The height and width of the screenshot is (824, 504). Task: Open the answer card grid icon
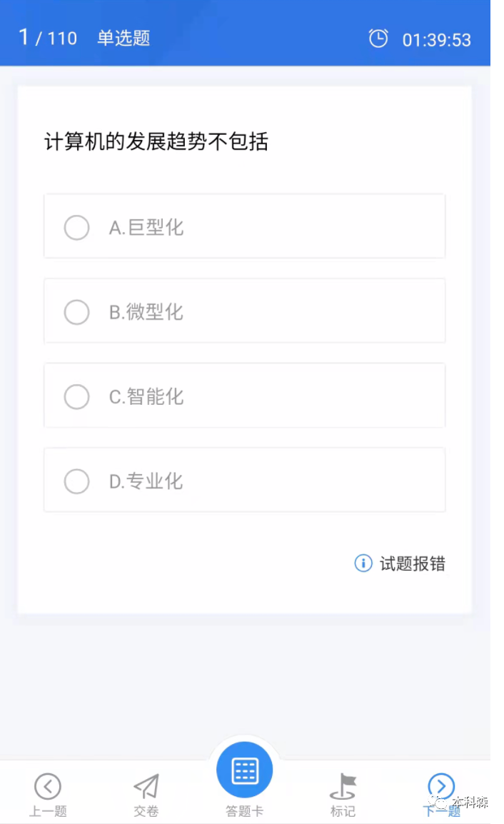(244, 770)
